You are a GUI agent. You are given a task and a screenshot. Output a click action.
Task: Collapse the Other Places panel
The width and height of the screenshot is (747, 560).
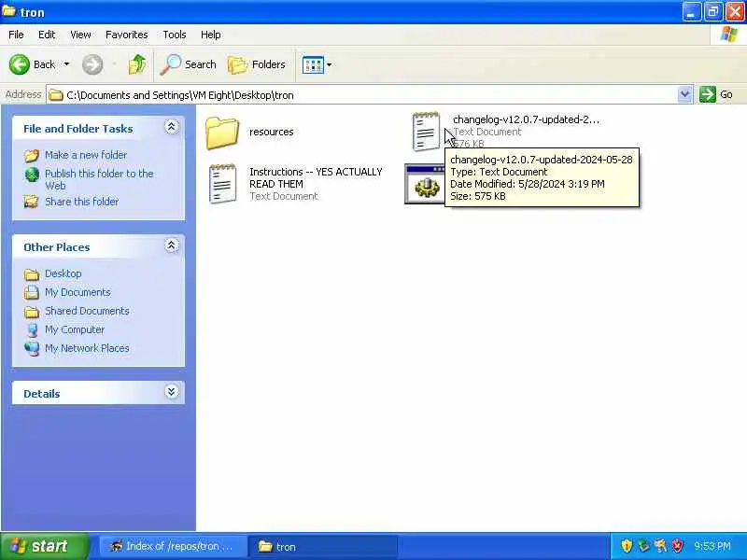pos(172,245)
